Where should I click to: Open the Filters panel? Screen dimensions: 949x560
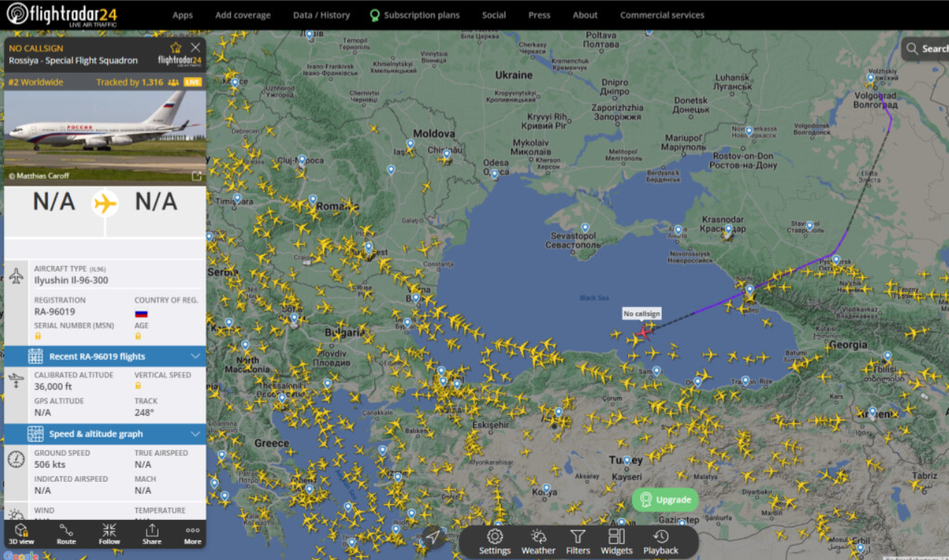click(578, 542)
